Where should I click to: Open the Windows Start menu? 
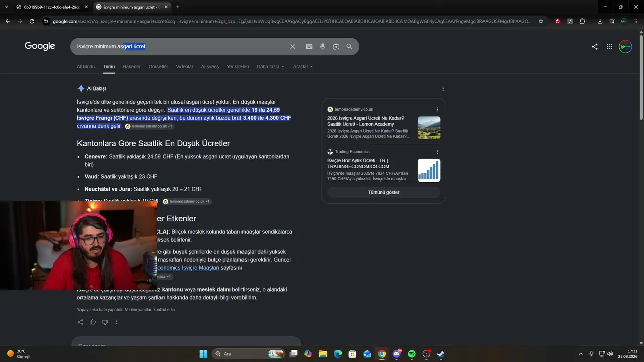click(203, 354)
